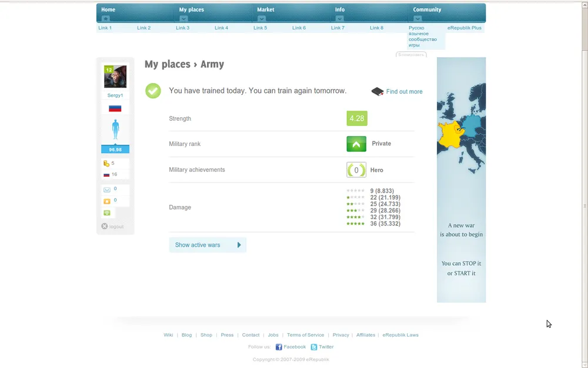The height and width of the screenshot is (368, 588).
Task: Open the Wiki footer link
Action: [168, 335]
